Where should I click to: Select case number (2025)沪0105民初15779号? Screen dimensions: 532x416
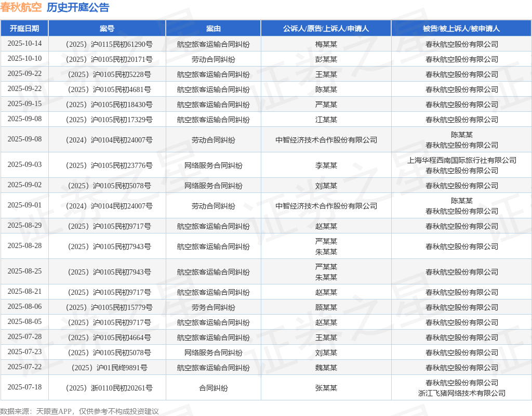point(109,307)
